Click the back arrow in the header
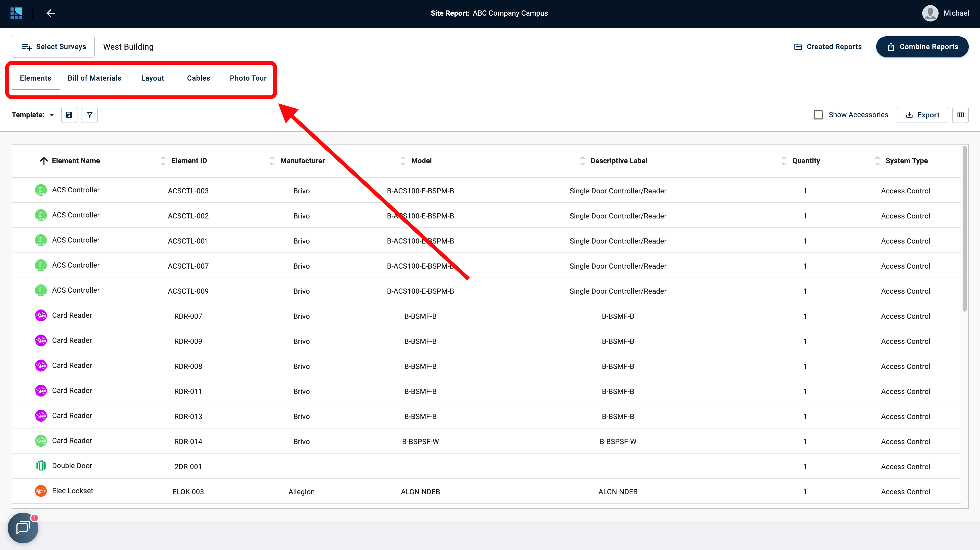 coord(51,13)
